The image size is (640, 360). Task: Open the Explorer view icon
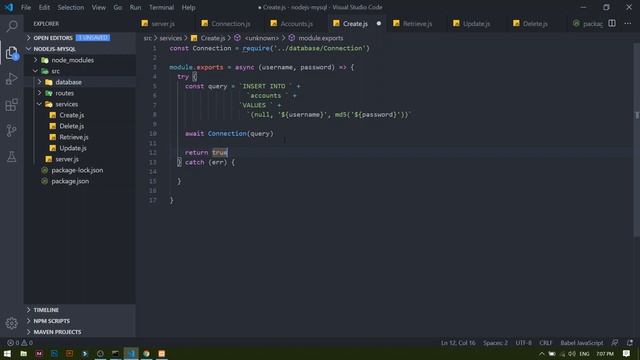[11, 53]
